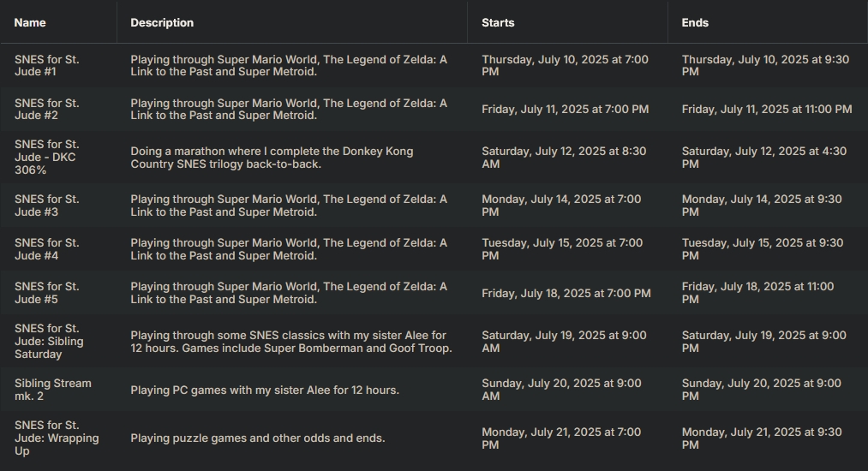The image size is (868, 471).
Task: Click the SNES for St. Jude #2 name
Action: pos(47,110)
